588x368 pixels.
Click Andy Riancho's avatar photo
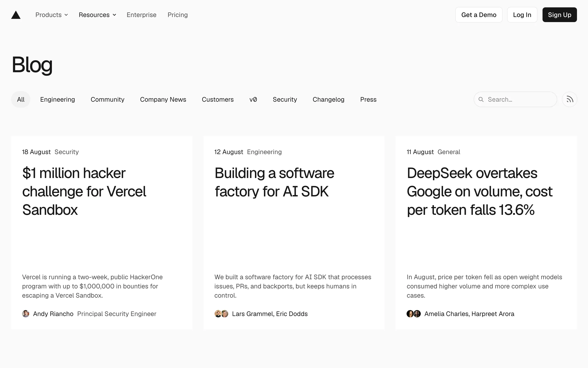click(x=26, y=314)
